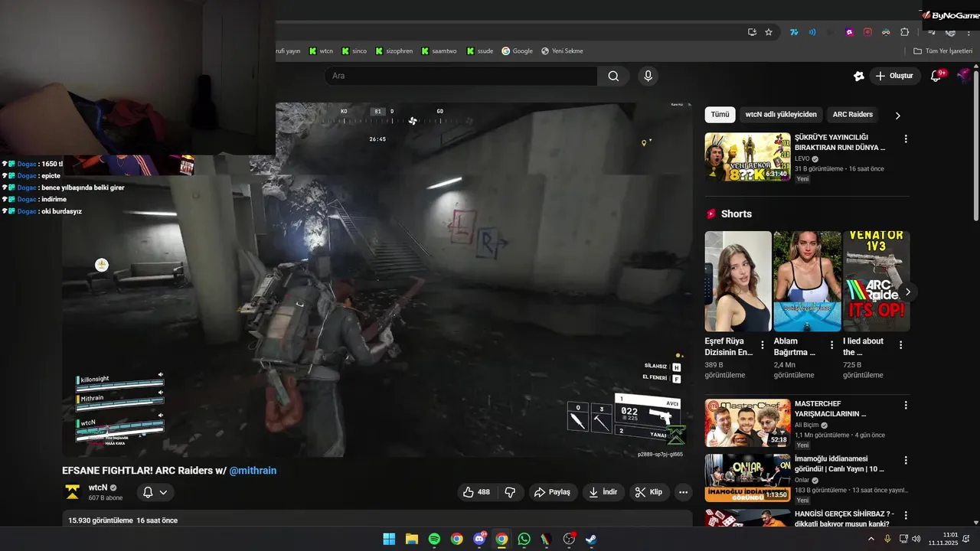Select the wtcN adlı yükleyiciden chip
Screen dimensions: 980x551
(x=781, y=115)
